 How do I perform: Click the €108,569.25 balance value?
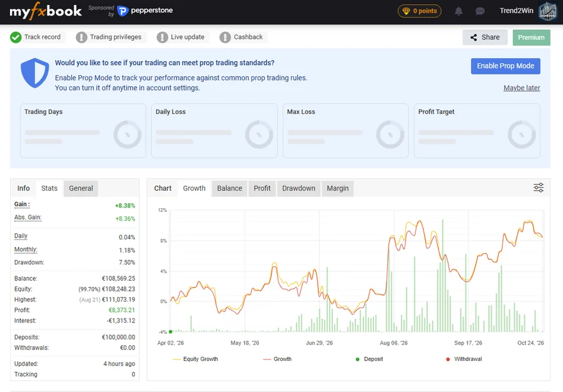click(118, 279)
